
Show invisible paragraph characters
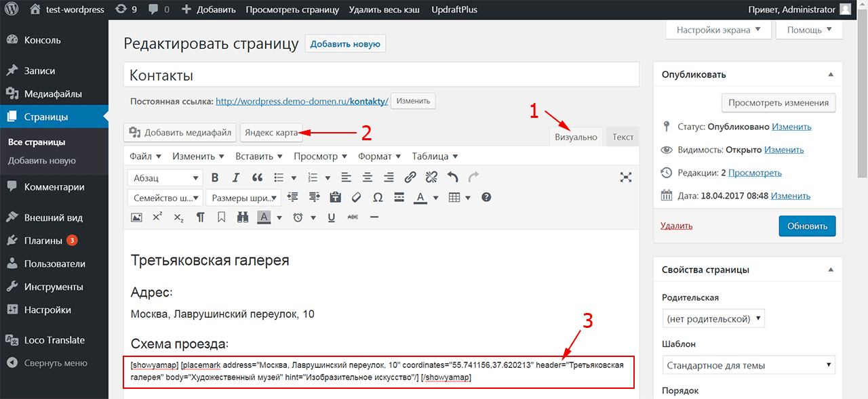[200, 217]
